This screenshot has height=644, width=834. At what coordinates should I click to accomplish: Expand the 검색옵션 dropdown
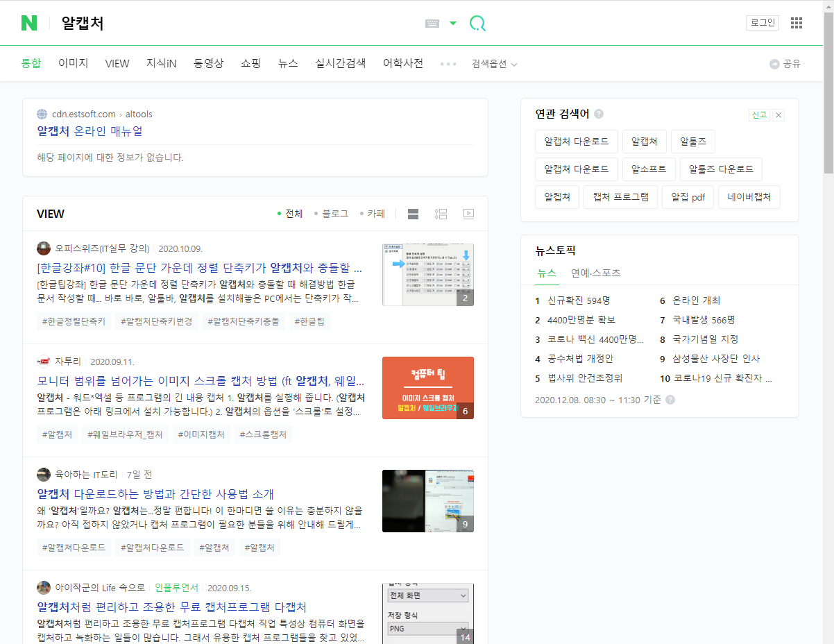pos(495,64)
